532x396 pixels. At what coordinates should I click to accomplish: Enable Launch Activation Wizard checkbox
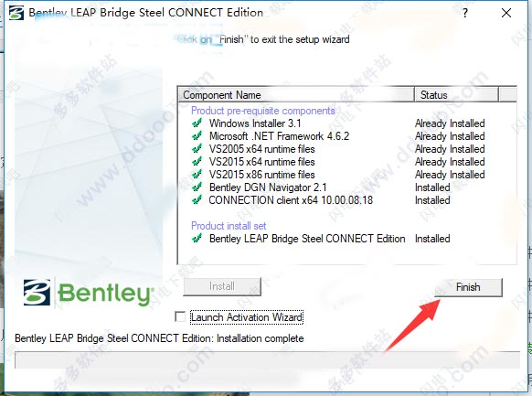(180, 317)
